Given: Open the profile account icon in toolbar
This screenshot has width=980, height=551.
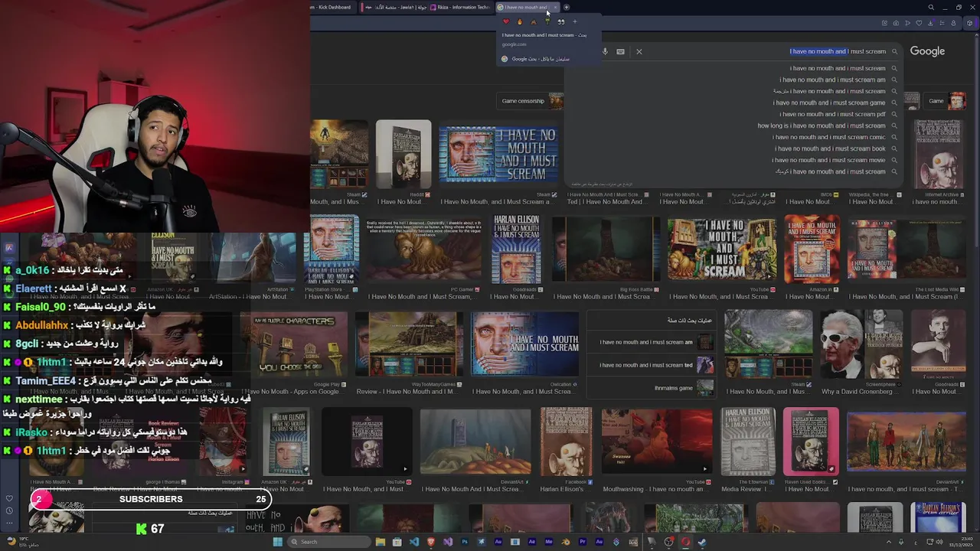Looking at the screenshot, I should 953,23.
